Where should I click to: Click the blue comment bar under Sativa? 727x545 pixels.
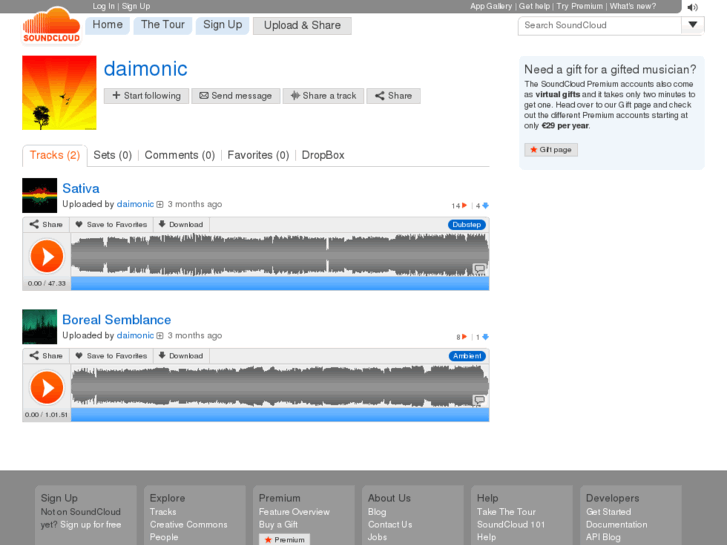[280, 283]
